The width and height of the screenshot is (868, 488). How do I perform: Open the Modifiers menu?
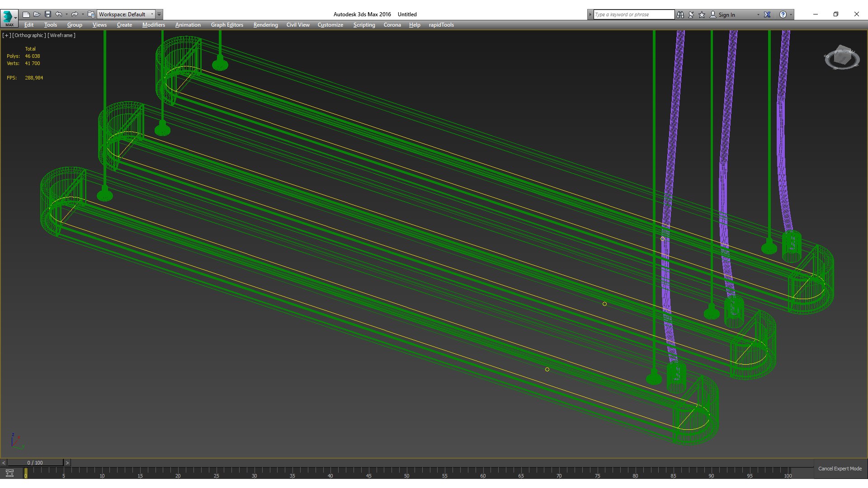(153, 25)
